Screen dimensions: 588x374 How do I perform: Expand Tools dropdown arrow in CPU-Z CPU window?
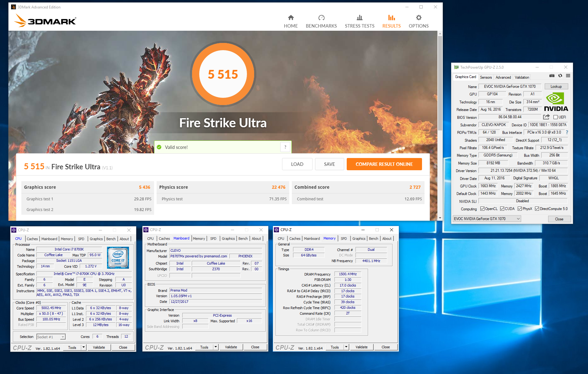coord(83,347)
